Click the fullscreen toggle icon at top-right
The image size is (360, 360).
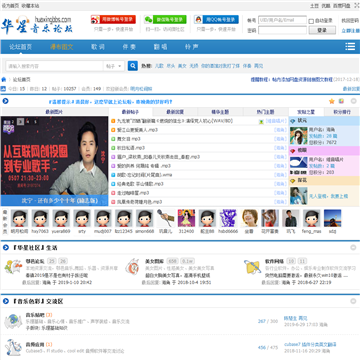(356, 6)
